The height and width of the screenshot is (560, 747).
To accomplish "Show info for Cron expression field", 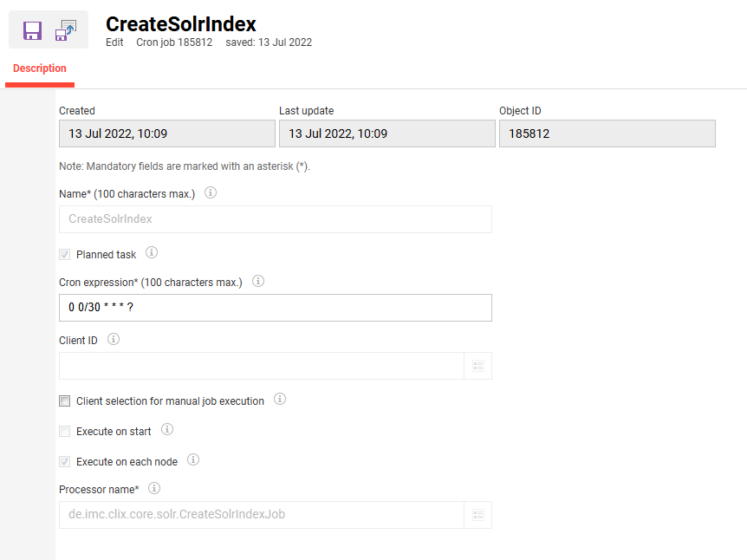I will click(x=258, y=281).
